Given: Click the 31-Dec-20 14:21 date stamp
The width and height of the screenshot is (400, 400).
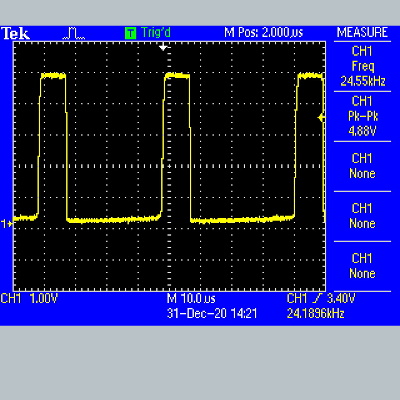Looking at the screenshot, I should click(x=212, y=314).
